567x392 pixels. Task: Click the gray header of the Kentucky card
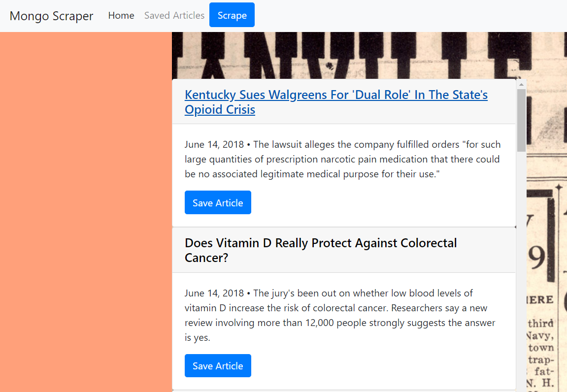[x=344, y=101]
